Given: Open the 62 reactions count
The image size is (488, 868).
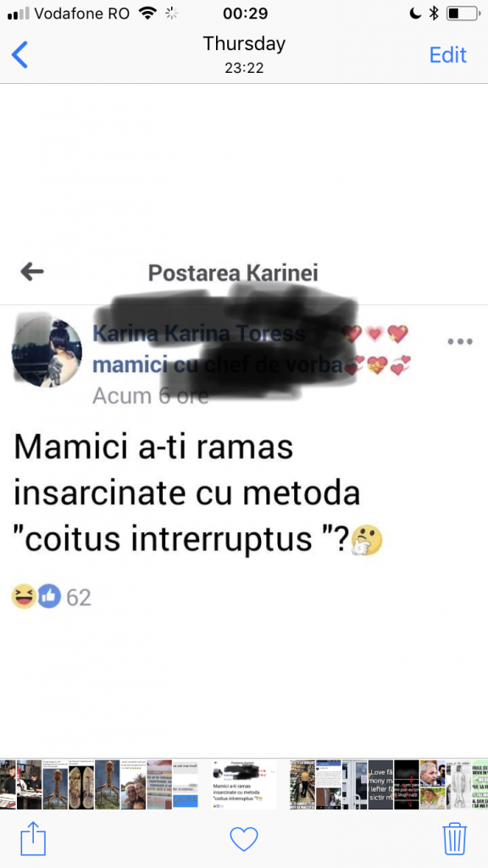Looking at the screenshot, I should (79, 598).
